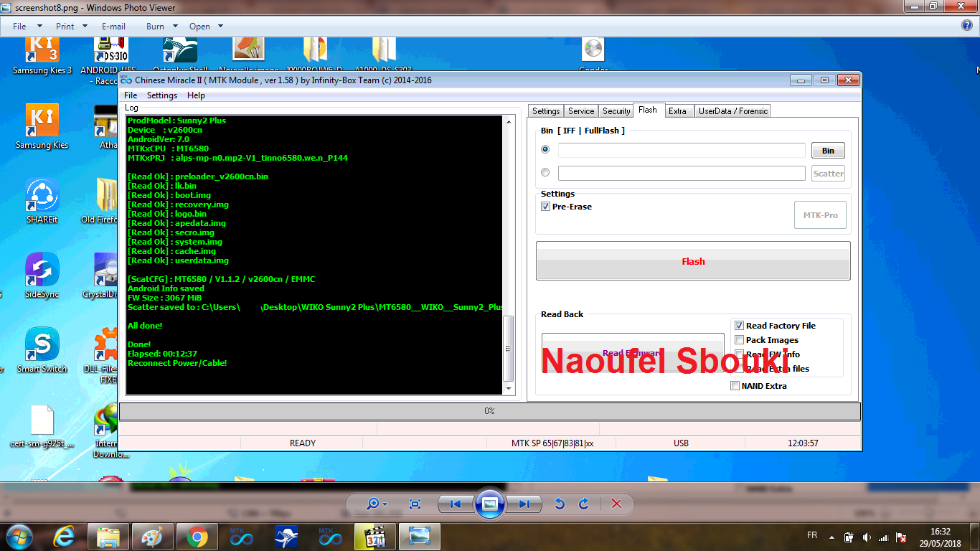
Task: Open Internet Explorer from taskbar
Action: tap(65, 537)
